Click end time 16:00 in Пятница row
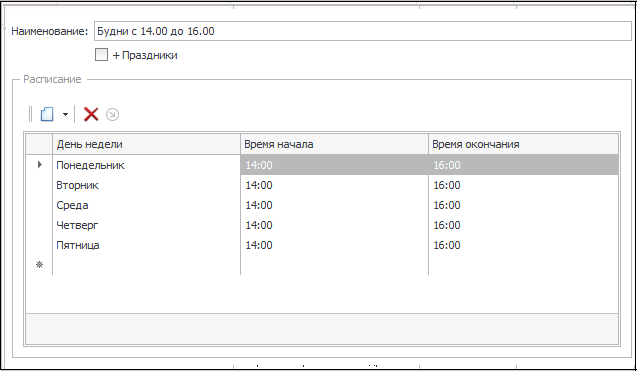This screenshot has height=371, width=637. [524, 245]
